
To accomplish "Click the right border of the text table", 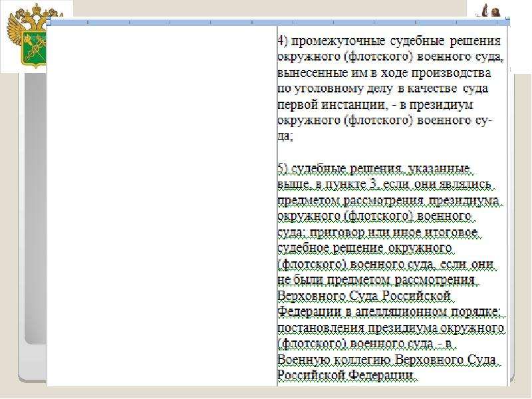I will tap(508, 206).
